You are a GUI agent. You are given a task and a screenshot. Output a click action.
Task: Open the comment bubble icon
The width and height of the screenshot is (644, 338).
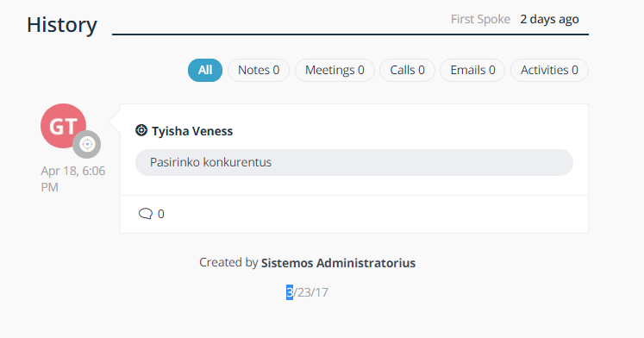coord(146,214)
